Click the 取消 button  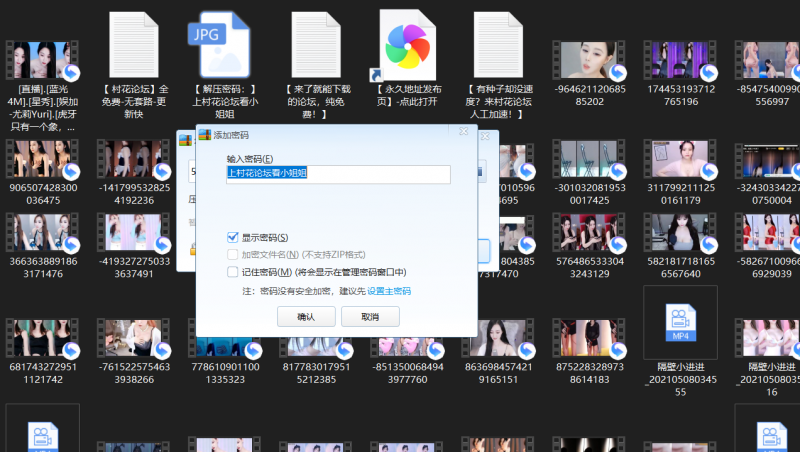pyautogui.click(x=370, y=316)
